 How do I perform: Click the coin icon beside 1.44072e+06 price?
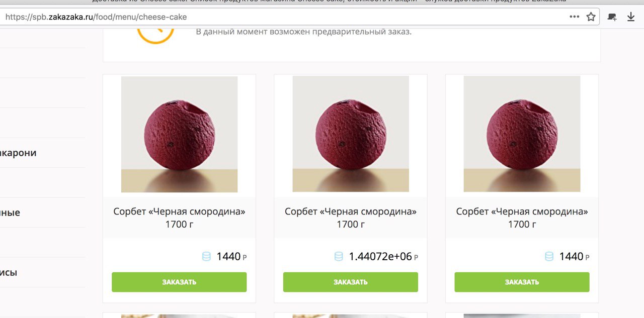click(339, 257)
